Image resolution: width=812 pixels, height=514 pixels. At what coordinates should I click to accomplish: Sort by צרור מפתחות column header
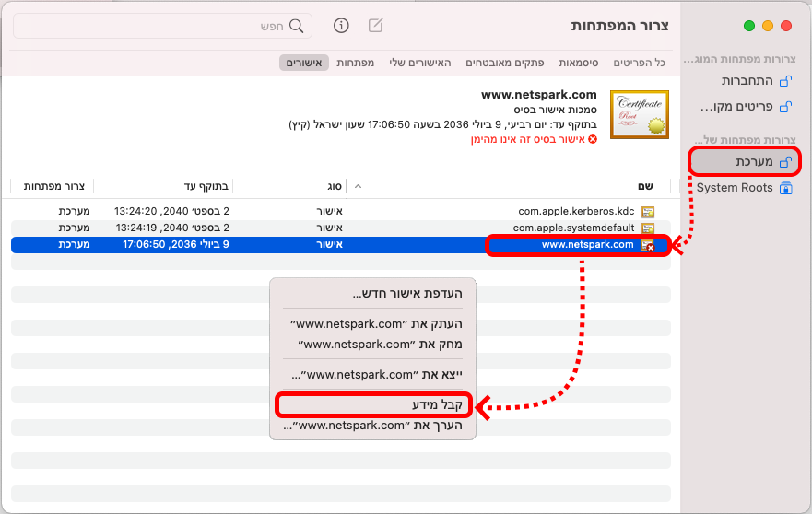pyautogui.click(x=53, y=186)
